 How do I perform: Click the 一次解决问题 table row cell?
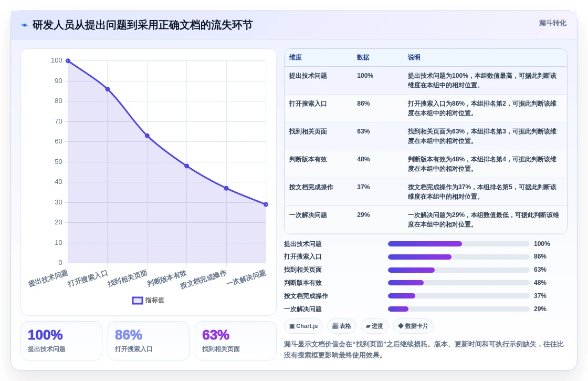coord(308,215)
